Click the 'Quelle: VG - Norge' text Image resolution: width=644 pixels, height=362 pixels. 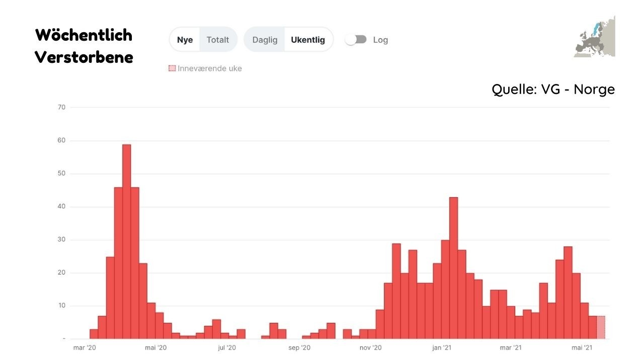coord(553,89)
